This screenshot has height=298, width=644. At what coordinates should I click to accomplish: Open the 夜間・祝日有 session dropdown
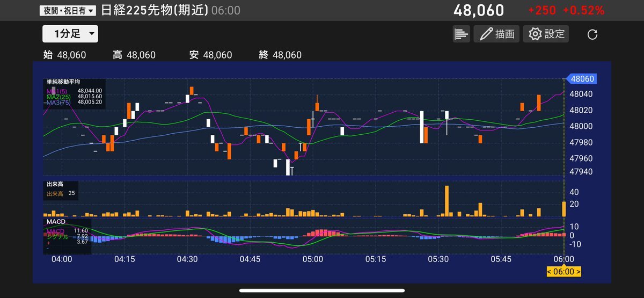pyautogui.click(x=68, y=10)
